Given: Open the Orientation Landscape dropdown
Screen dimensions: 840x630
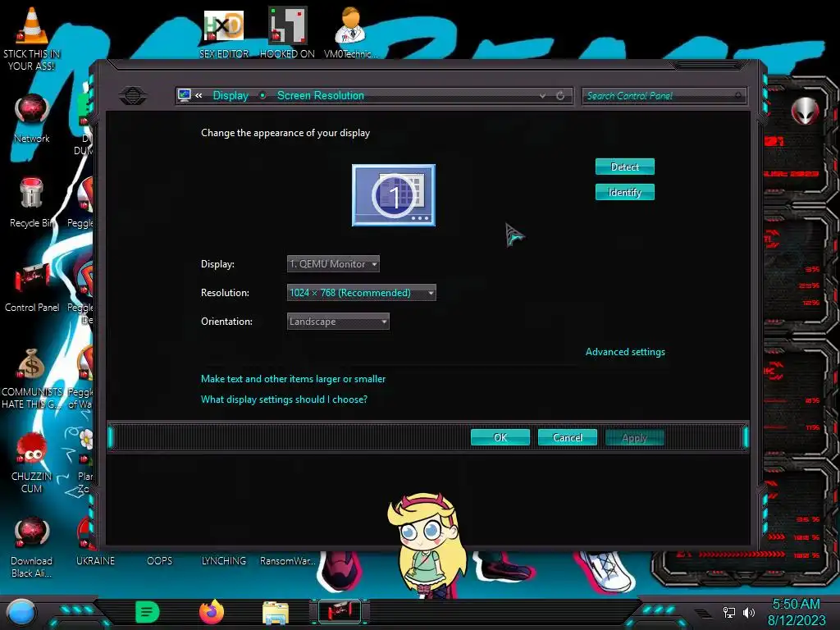Looking at the screenshot, I should [338, 322].
